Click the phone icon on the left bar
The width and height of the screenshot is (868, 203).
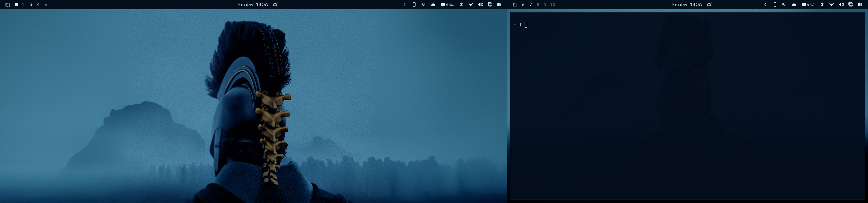[414, 5]
